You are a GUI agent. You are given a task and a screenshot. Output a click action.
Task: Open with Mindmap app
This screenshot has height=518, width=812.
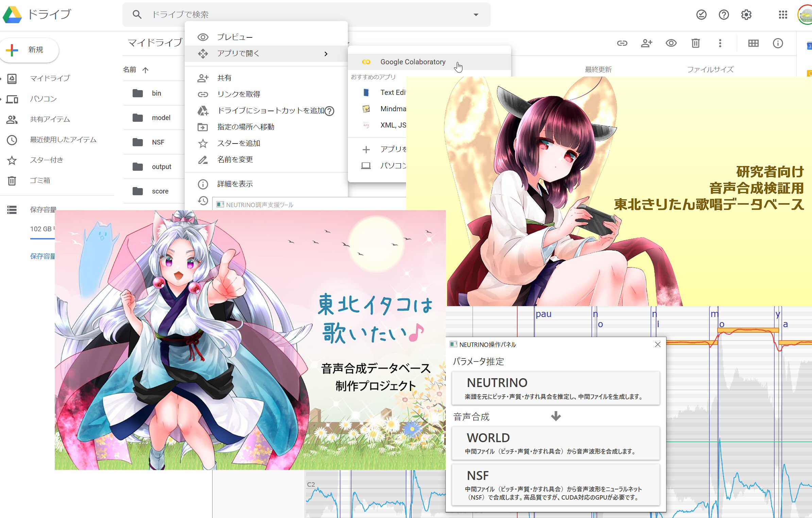[377, 109]
